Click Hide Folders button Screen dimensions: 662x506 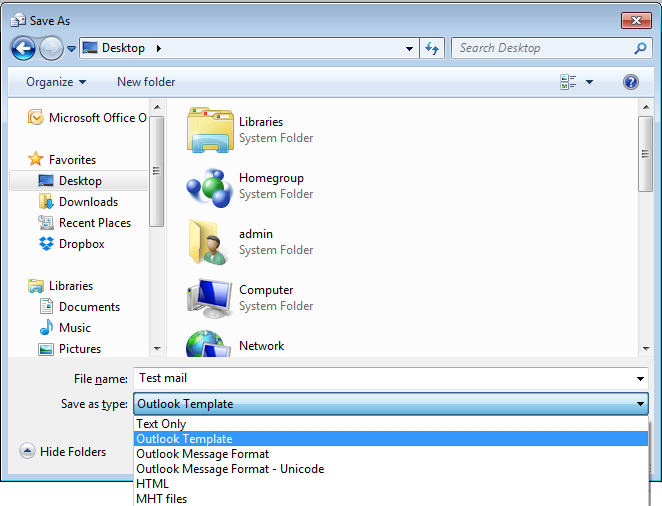pyautogui.click(x=62, y=452)
